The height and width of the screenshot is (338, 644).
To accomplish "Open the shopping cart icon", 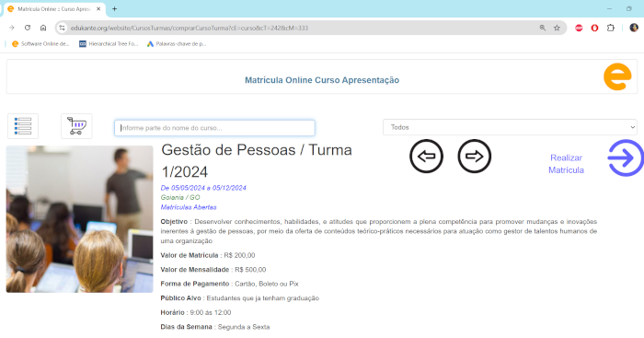I will pyautogui.click(x=76, y=126).
